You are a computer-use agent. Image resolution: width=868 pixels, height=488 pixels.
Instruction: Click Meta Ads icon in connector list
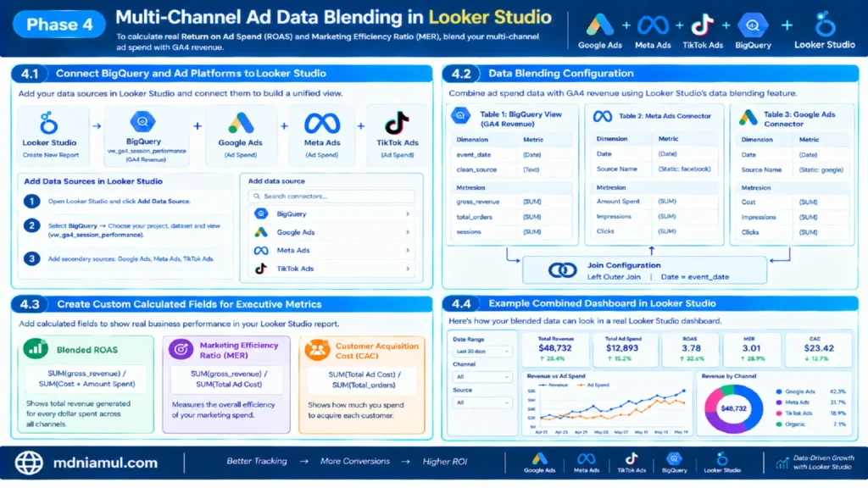pos(261,250)
